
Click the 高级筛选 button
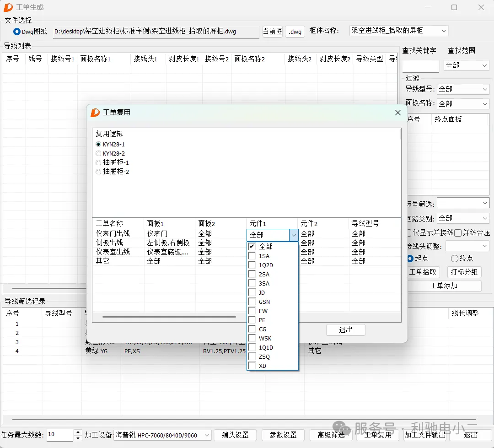tap(331, 435)
